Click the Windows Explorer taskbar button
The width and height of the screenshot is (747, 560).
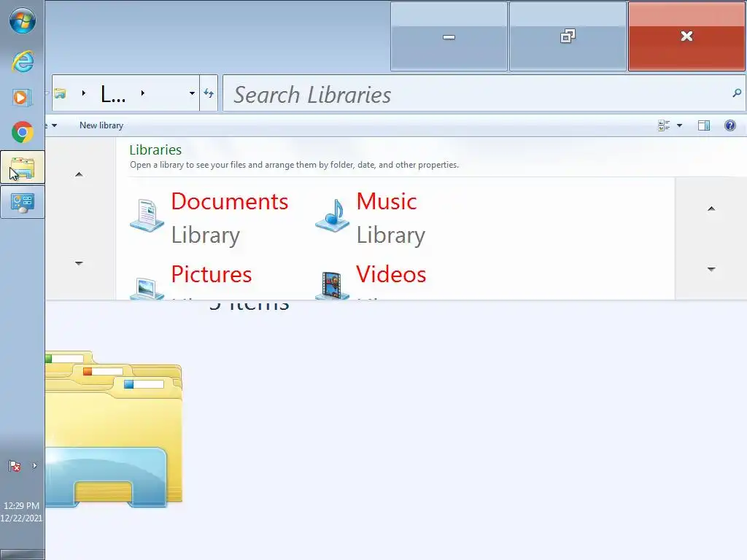pos(23,167)
